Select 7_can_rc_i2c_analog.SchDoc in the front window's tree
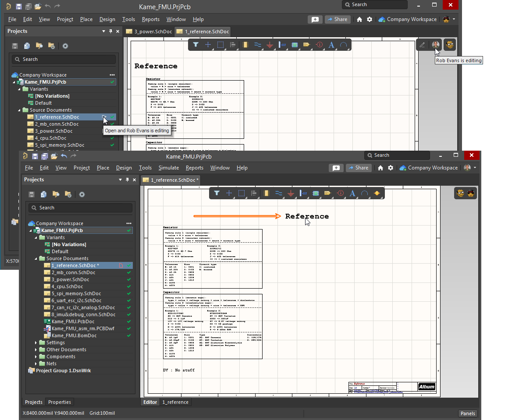526x420 pixels. (x=83, y=307)
